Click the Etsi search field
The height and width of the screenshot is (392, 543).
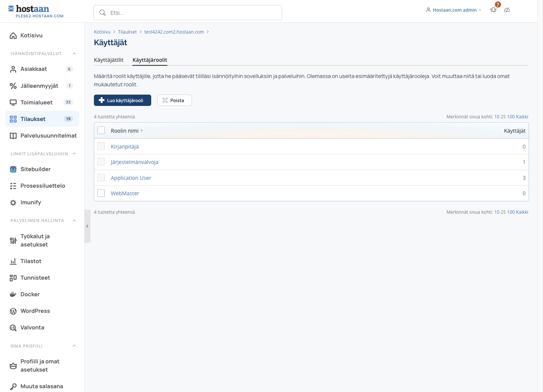tap(188, 13)
